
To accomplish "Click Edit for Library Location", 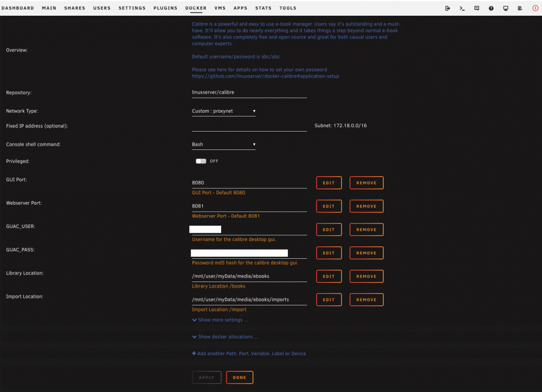I will coord(329,276).
